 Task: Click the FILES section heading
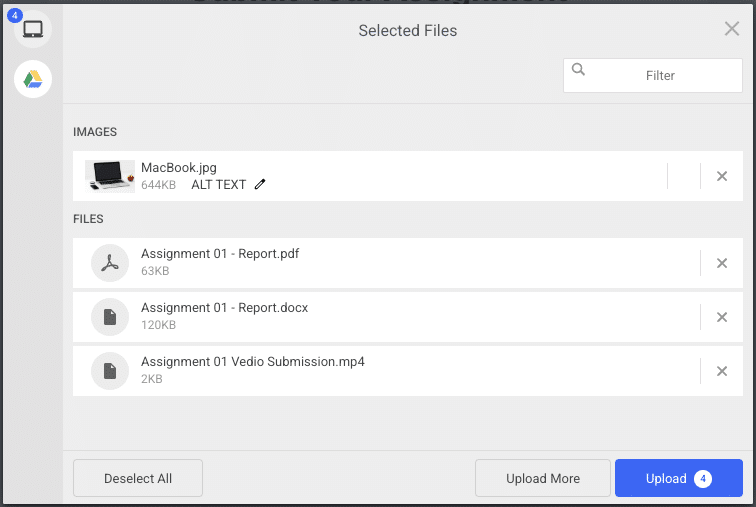(88, 219)
